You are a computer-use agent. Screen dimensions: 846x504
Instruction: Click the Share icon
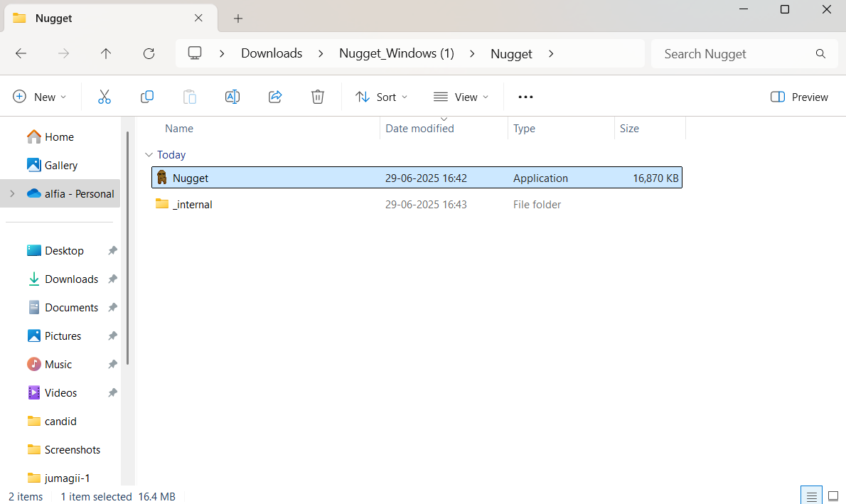pyautogui.click(x=275, y=97)
